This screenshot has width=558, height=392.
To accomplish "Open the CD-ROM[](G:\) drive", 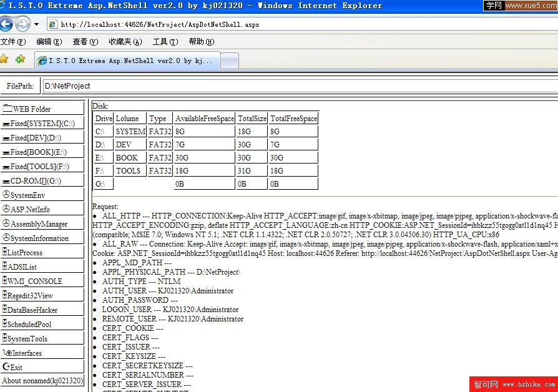I will click(x=42, y=180).
